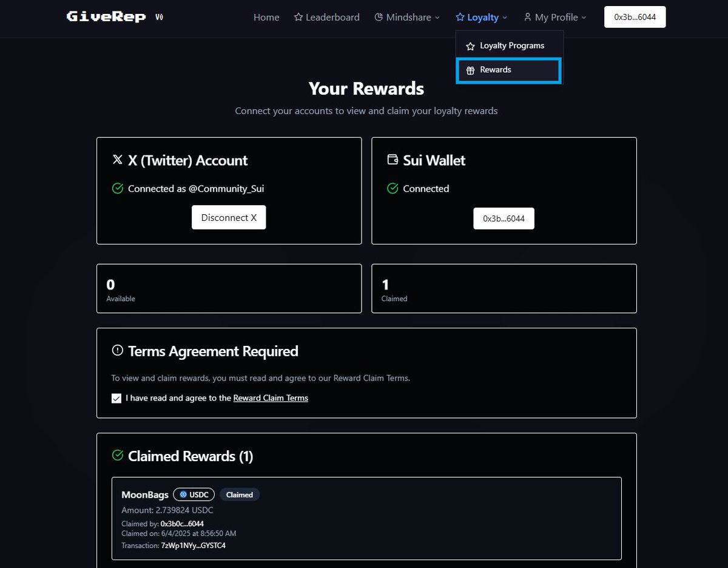
Task: Expand the Mindshare dropdown chevron
Action: 437,18
